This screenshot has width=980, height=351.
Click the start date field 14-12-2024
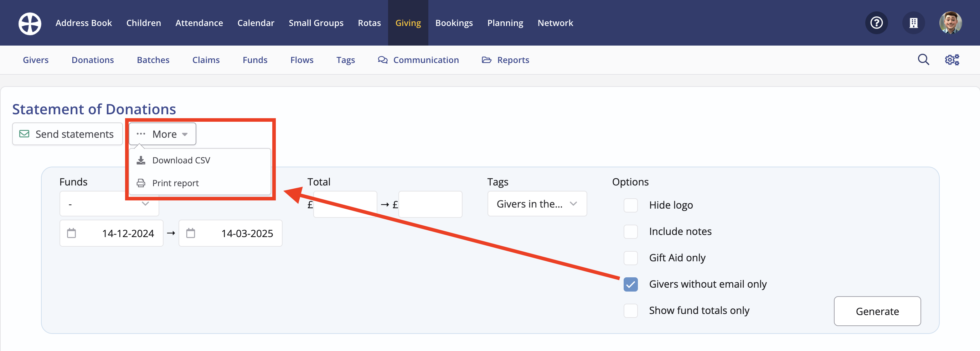click(112, 233)
